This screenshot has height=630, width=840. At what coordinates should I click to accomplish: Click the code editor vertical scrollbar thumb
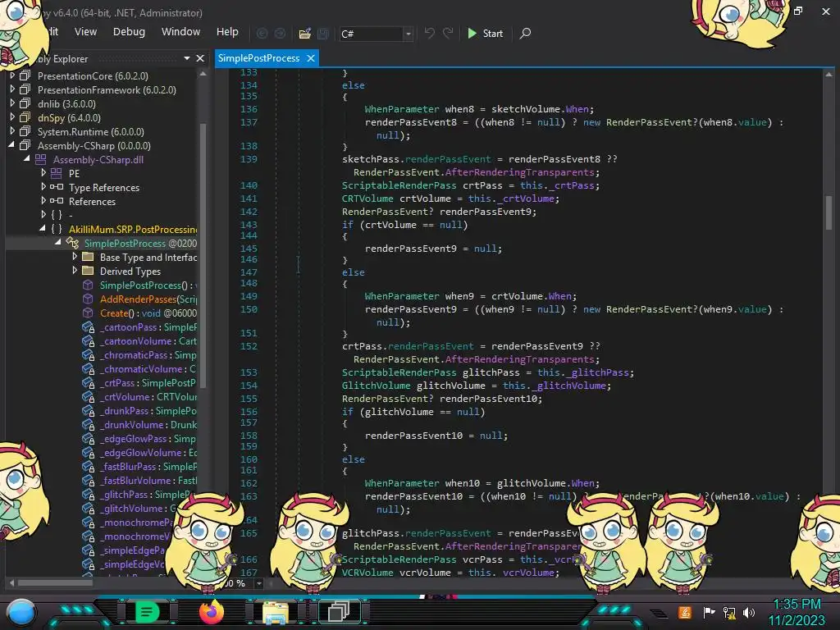click(829, 212)
